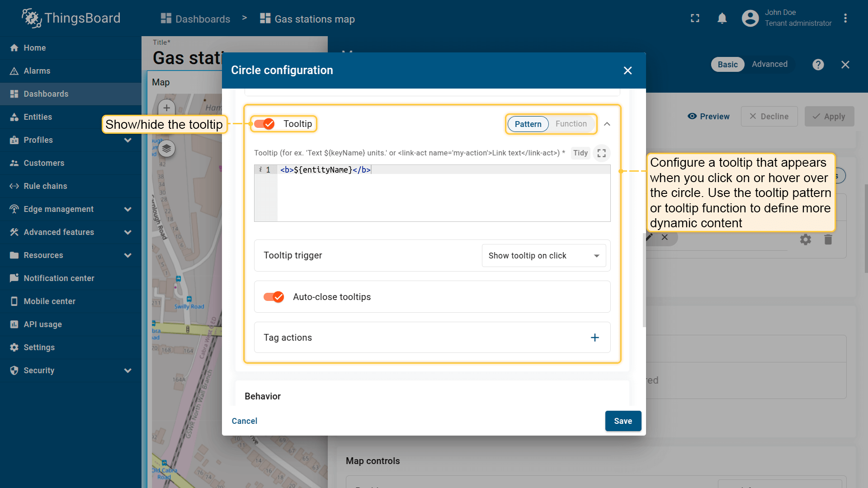
Task: Save the circle configuration
Action: (x=623, y=421)
